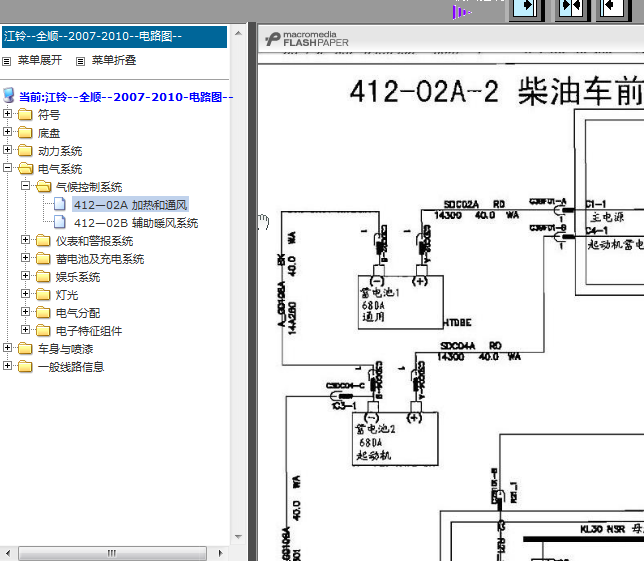Image resolution: width=644 pixels, height=561 pixels.
Task: Collapse the 电气系统 tree node
Action: pyautogui.click(x=7, y=168)
